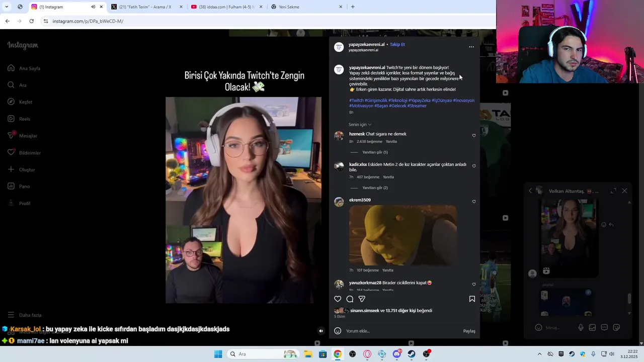Open the Windows Start menu
The height and width of the screenshot is (362, 644).
point(218,354)
